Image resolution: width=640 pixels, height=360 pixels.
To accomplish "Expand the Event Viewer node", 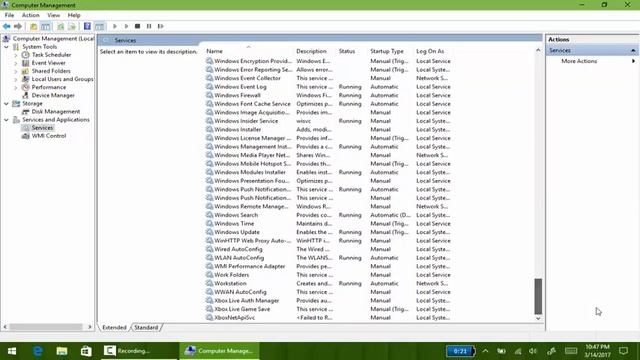I will tap(16, 63).
